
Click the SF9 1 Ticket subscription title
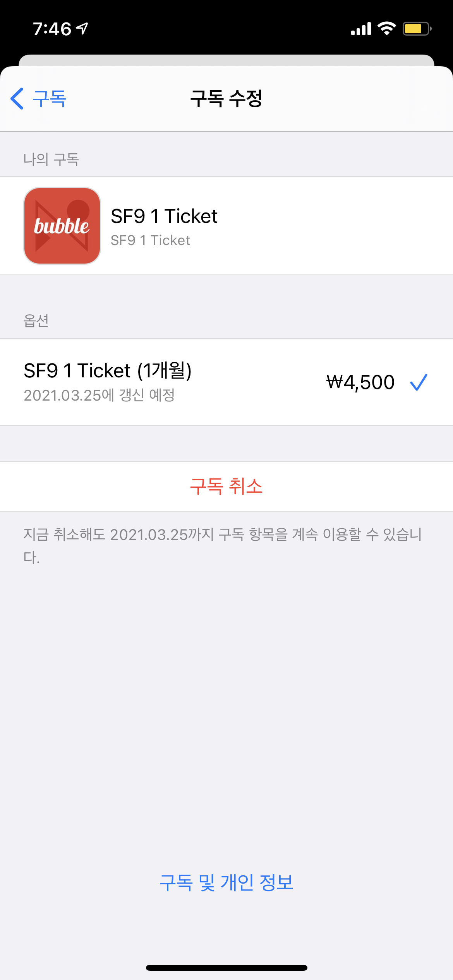pyautogui.click(x=164, y=216)
